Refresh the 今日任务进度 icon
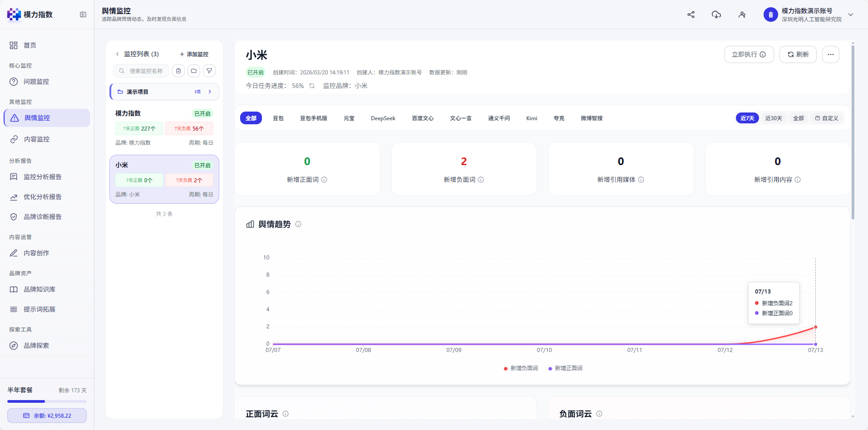 click(312, 86)
